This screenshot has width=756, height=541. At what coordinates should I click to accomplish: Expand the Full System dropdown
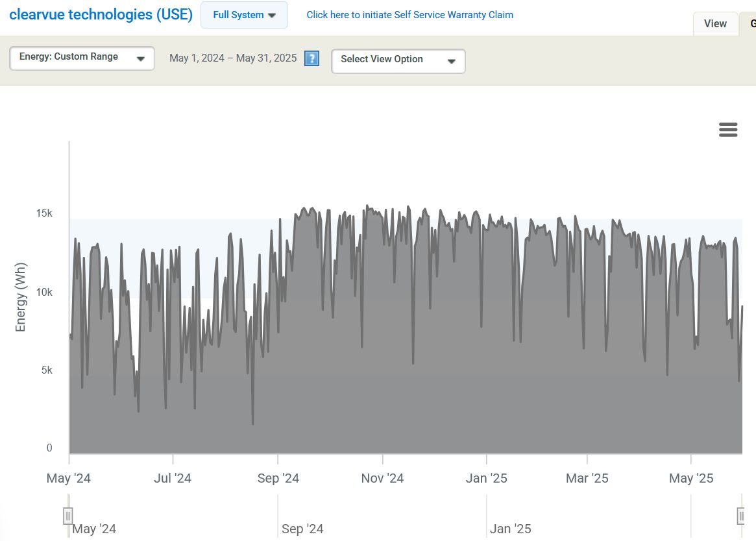click(x=244, y=15)
